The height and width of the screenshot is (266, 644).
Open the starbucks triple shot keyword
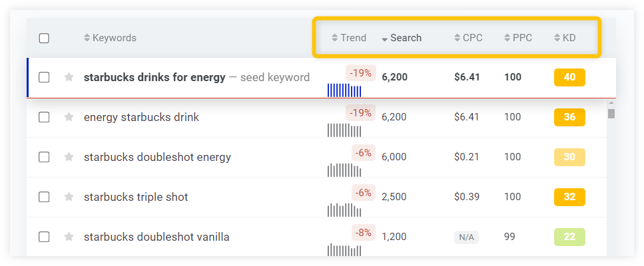136,197
